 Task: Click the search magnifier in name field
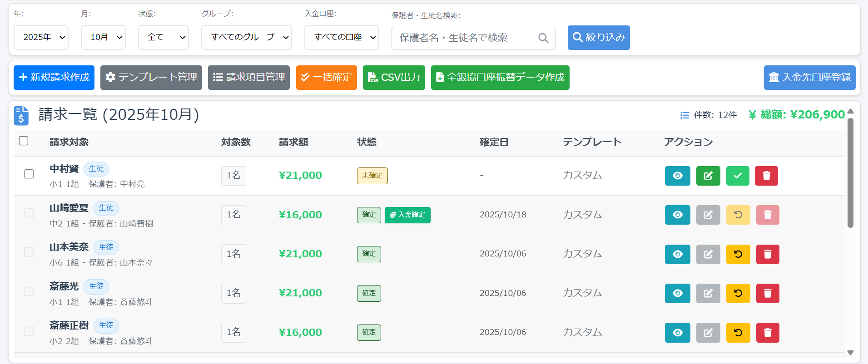(x=543, y=38)
